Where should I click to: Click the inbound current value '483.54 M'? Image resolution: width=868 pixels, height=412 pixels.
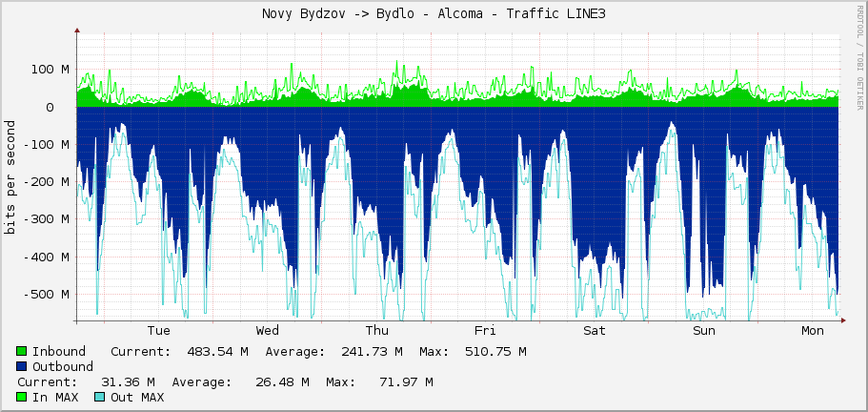coord(217,352)
